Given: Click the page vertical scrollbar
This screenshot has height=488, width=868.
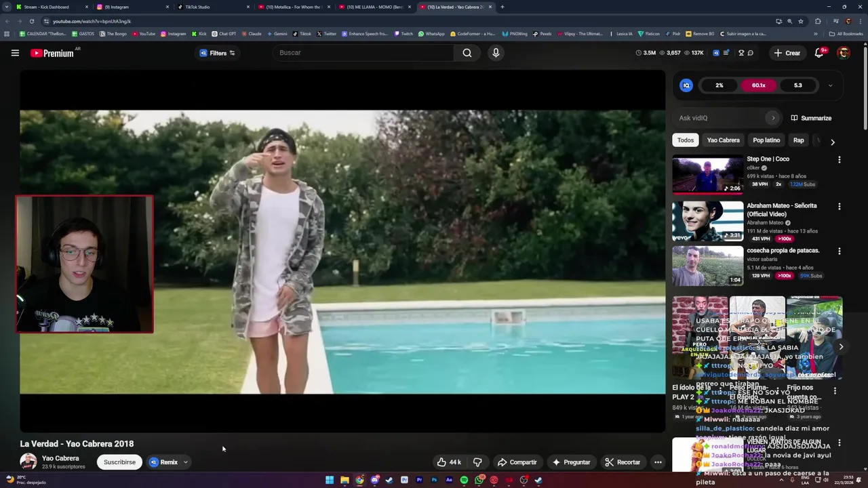Looking at the screenshot, I should coord(865,88).
